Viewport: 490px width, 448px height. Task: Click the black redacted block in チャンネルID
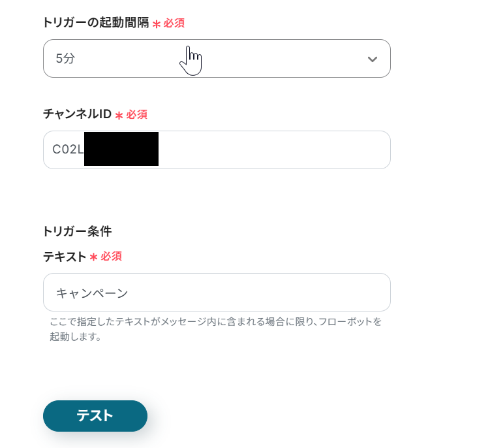(121, 149)
